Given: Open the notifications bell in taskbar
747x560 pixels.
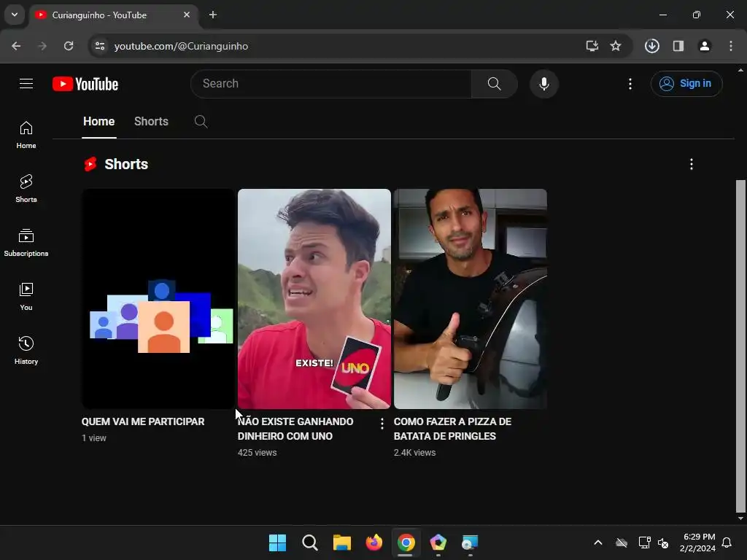Looking at the screenshot, I should click(x=727, y=542).
